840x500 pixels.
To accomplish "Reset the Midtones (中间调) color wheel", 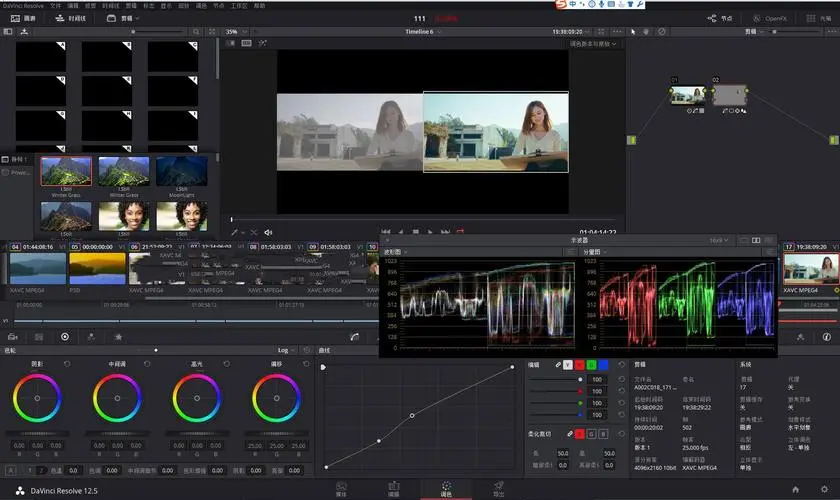I will tap(147, 364).
